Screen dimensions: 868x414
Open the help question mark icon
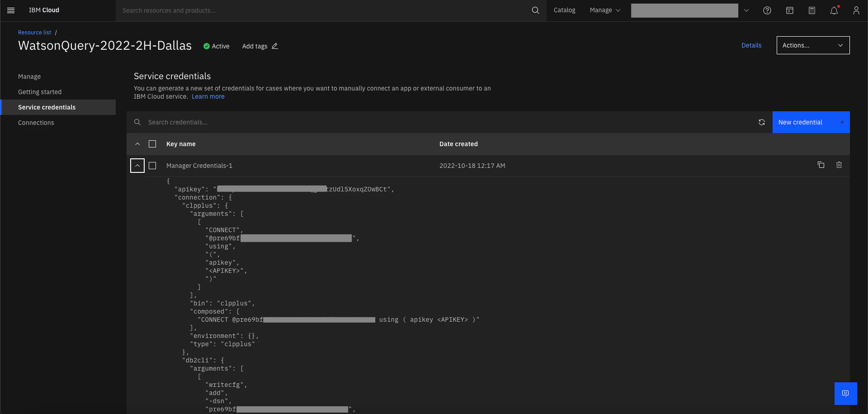[767, 10]
